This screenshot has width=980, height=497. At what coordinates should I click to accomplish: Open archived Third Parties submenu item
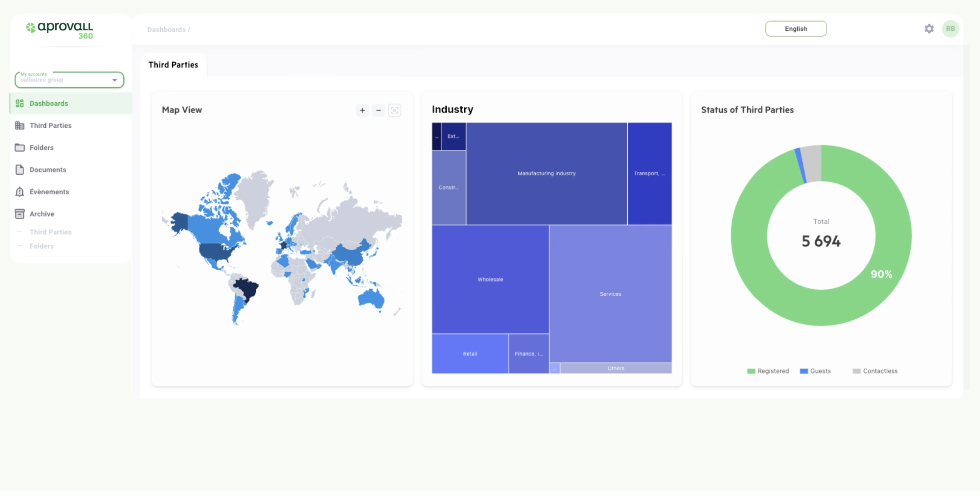coord(50,232)
